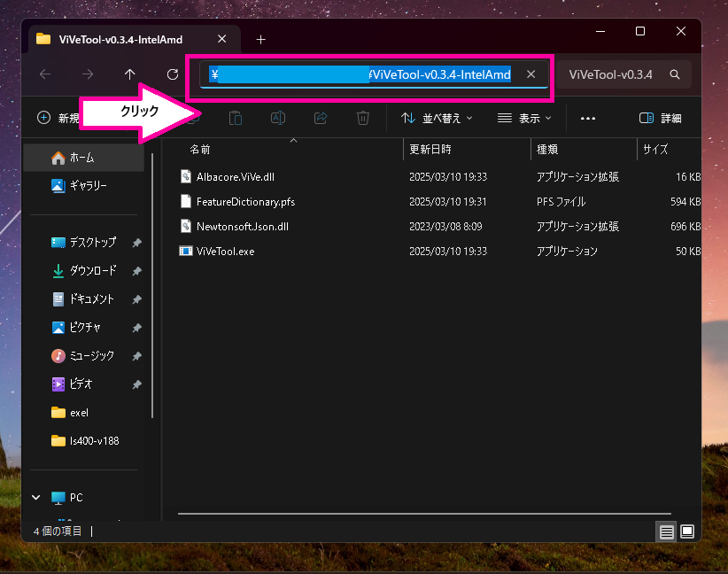Open the 並べ替え sort dropdown
Image resolution: width=728 pixels, height=574 pixels.
pos(437,118)
